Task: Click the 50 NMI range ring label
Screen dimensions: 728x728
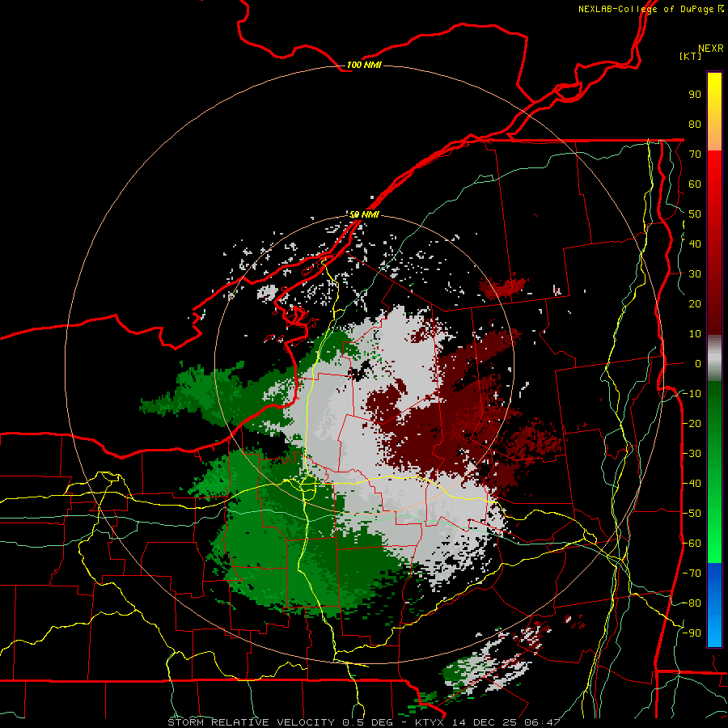Action: [x=363, y=214]
